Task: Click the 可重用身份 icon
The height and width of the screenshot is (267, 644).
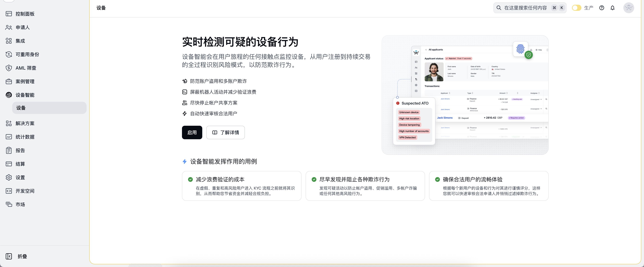Action: (x=9, y=54)
